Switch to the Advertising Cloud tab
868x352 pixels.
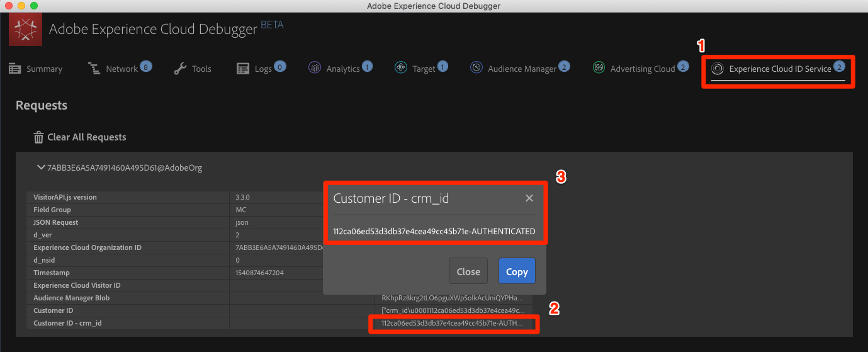(641, 67)
